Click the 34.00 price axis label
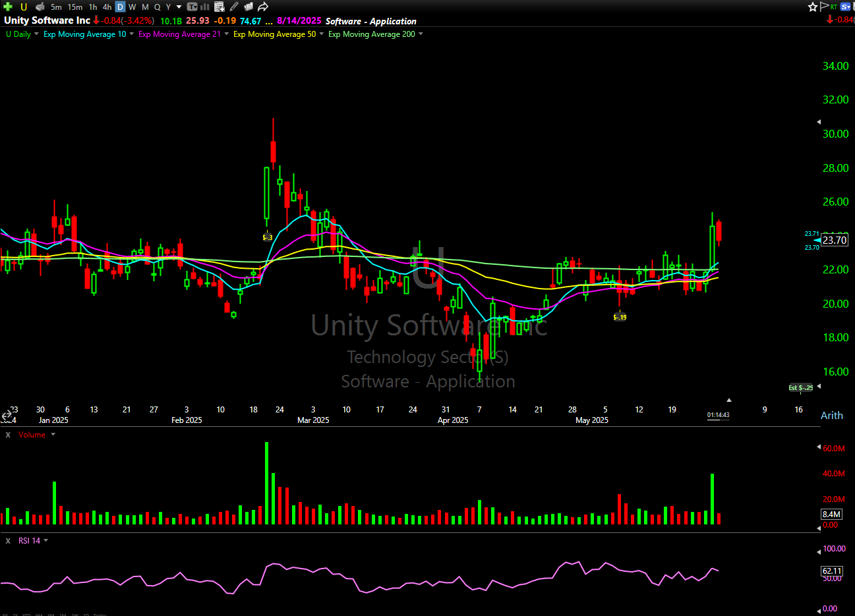The image size is (855, 616). click(x=835, y=66)
